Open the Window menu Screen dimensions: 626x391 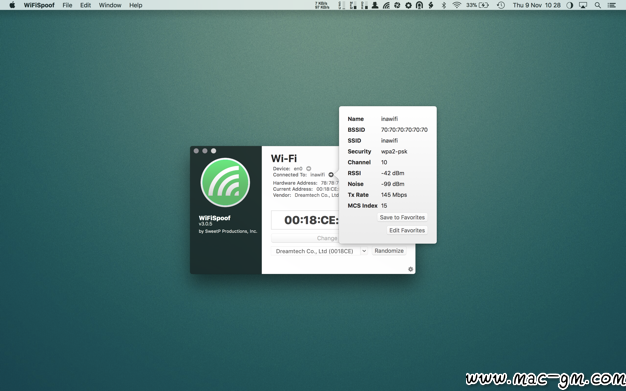point(110,5)
